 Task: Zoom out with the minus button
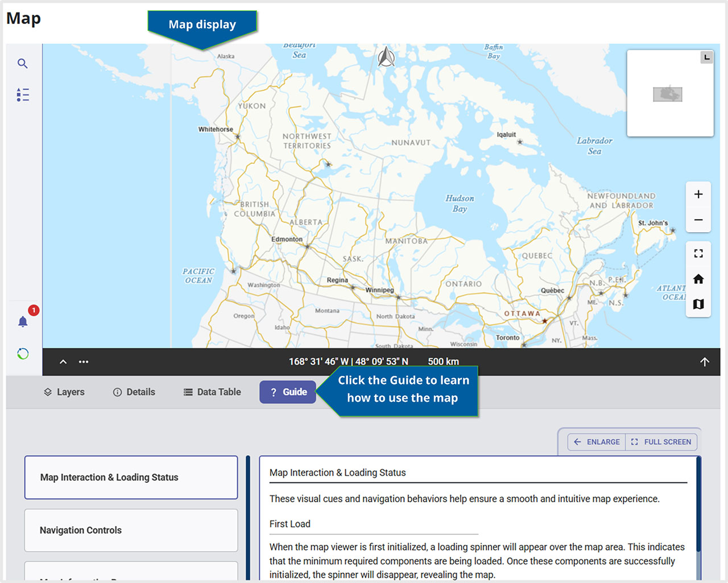[698, 220]
